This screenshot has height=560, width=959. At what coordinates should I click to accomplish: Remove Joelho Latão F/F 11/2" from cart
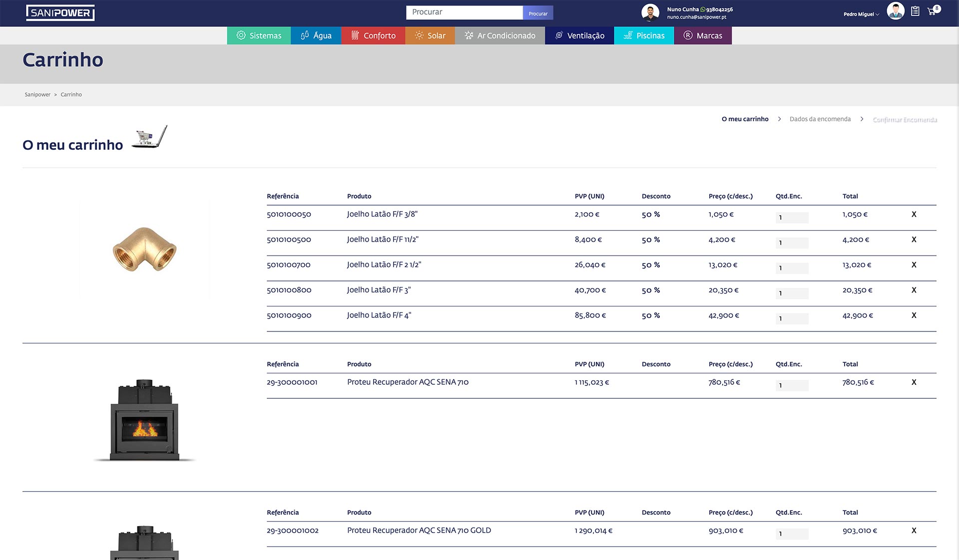(914, 240)
